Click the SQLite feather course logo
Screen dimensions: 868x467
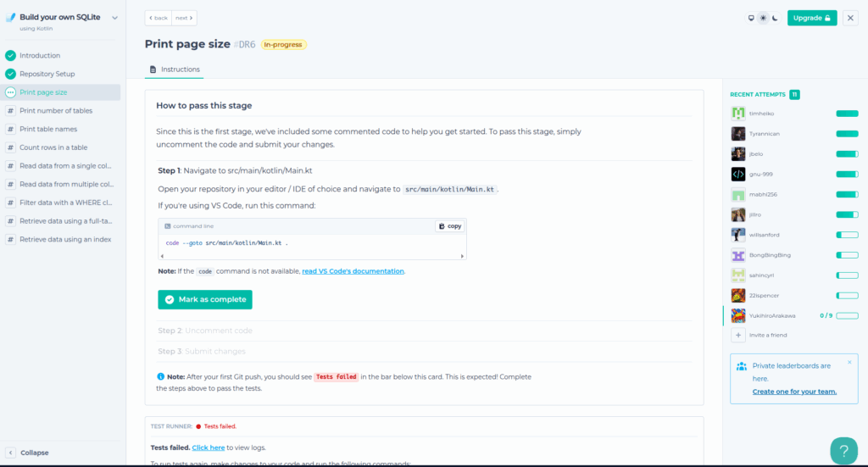[x=10, y=17]
